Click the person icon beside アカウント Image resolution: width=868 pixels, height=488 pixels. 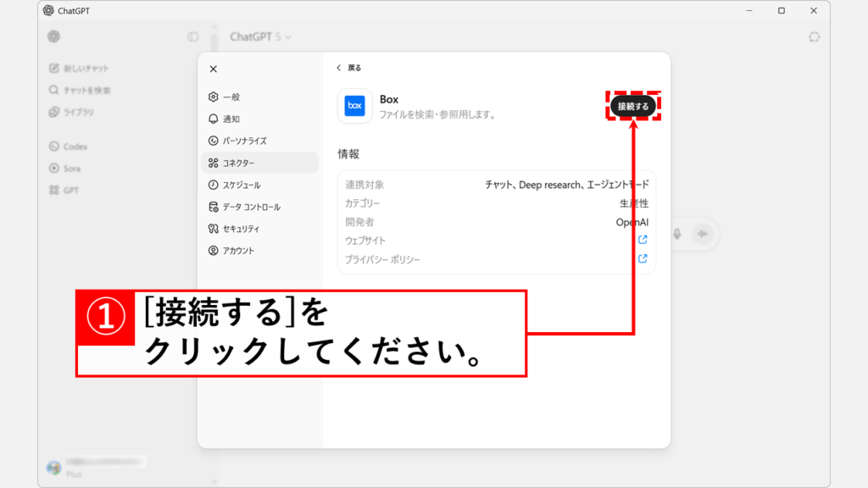(213, 251)
